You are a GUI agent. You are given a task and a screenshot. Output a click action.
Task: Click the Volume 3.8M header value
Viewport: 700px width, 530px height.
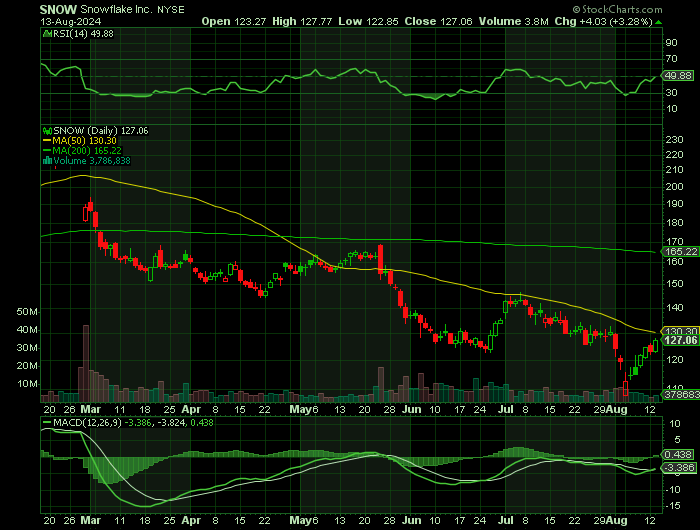click(x=513, y=21)
